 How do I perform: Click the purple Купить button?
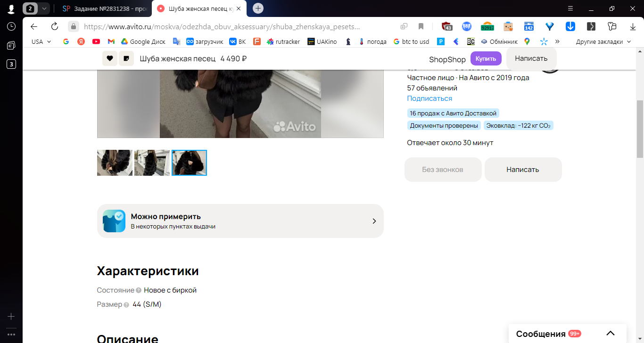(486, 58)
